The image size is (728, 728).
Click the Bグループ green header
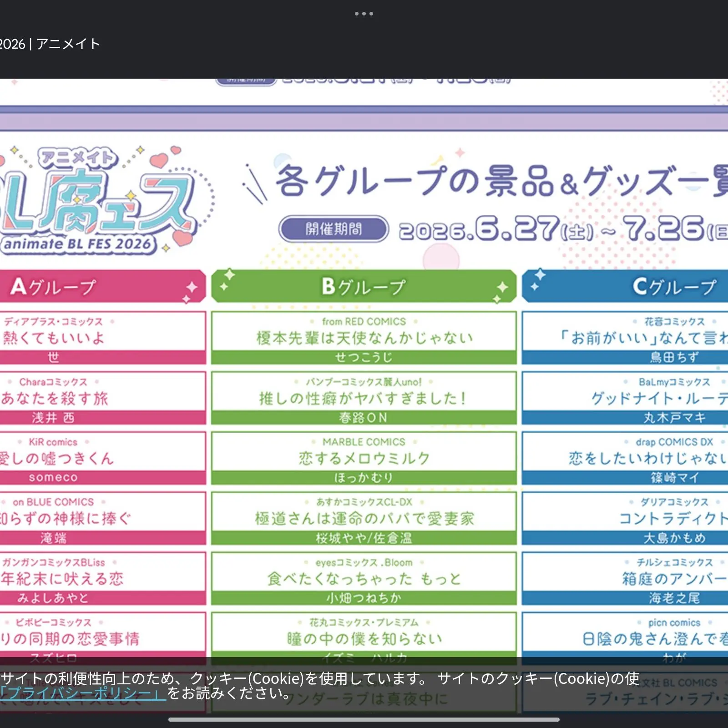point(364,286)
